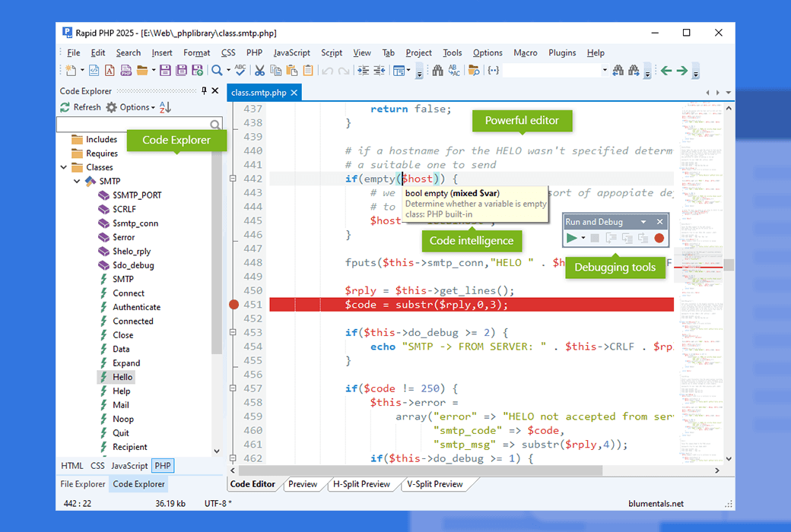Indent selected lines icon
The image size is (791, 532).
[364, 71]
